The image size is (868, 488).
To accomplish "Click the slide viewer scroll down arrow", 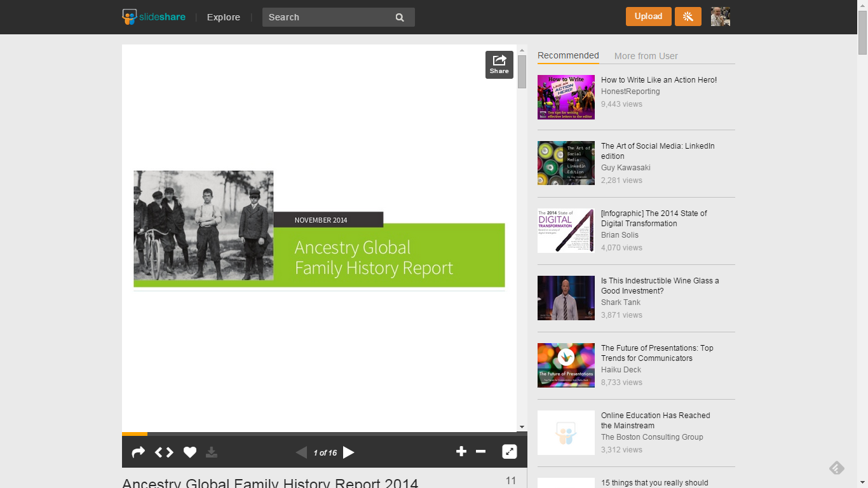I will [522, 427].
